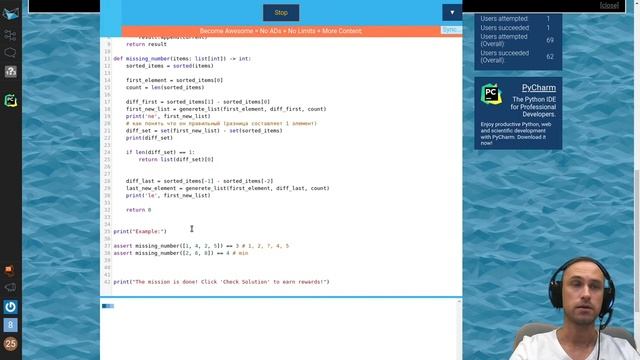
Task: Open the dropdown arrow next to Stop
Action: click(x=452, y=13)
